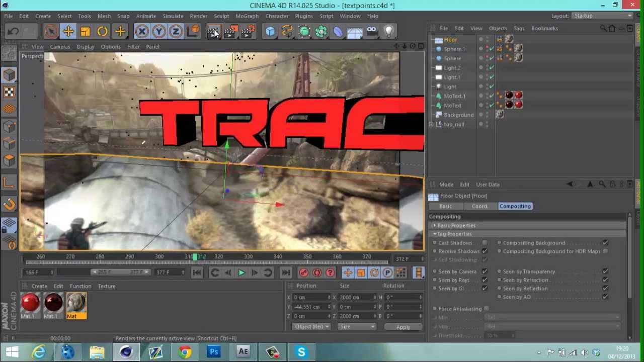Viewport: 644px width, 362px height.
Task: Disable Compositing Background checkbox
Action: click(x=605, y=243)
